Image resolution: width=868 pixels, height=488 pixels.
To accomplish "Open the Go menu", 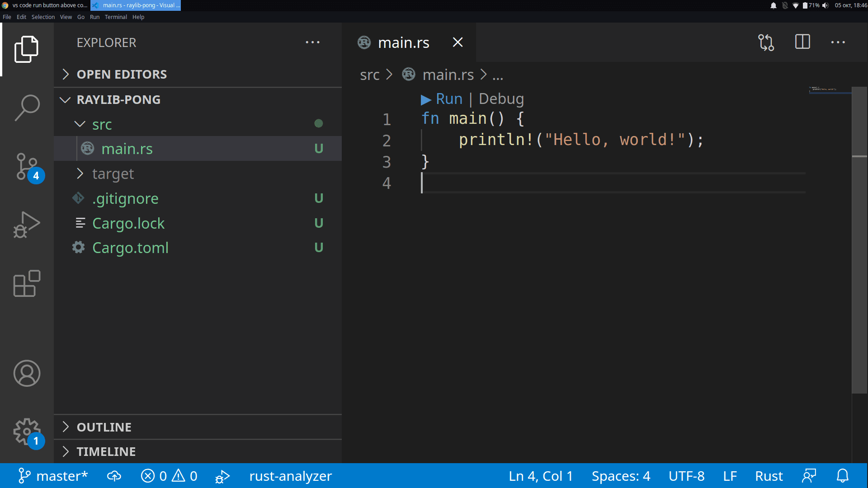I will tap(81, 17).
